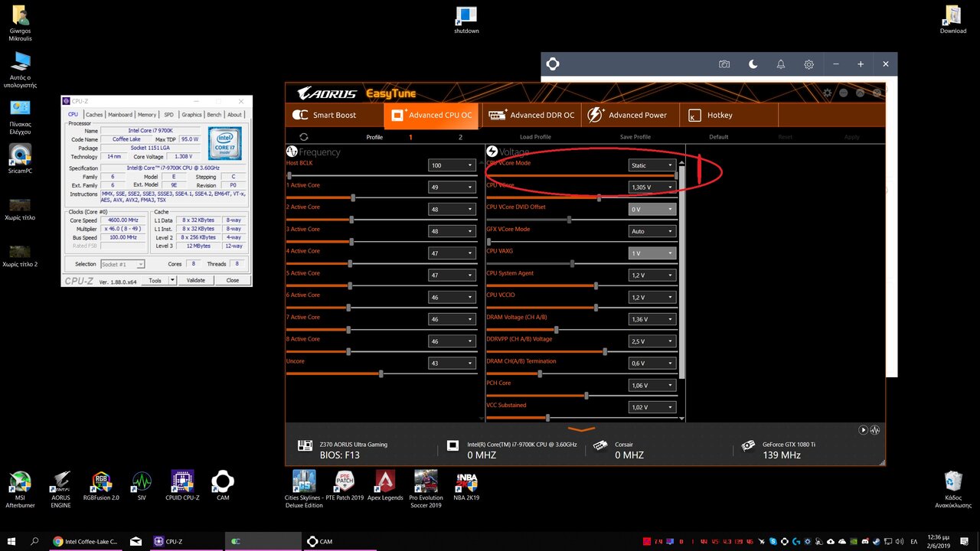Launch AORUS ENGINE from the desktop
The width and height of the screenshot is (980, 551).
click(60, 489)
